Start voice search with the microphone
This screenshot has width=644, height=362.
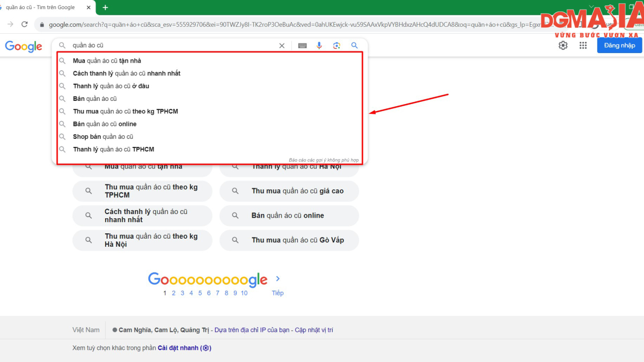[x=319, y=46]
